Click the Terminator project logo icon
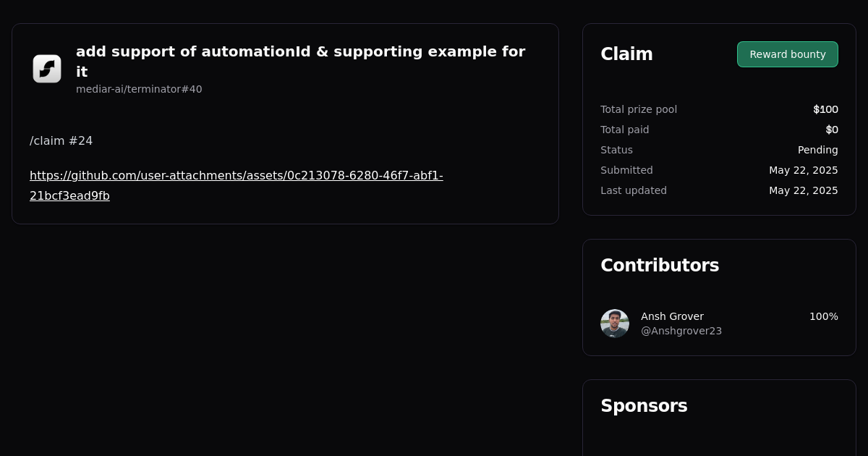 46,69
